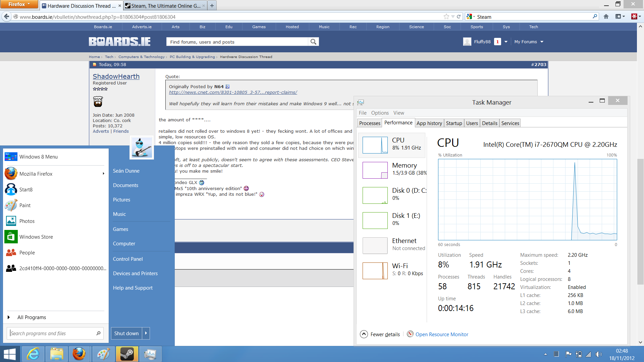Show hidden tray icons arrow
Image resolution: width=644 pixels, height=362 pixels.
545,354
